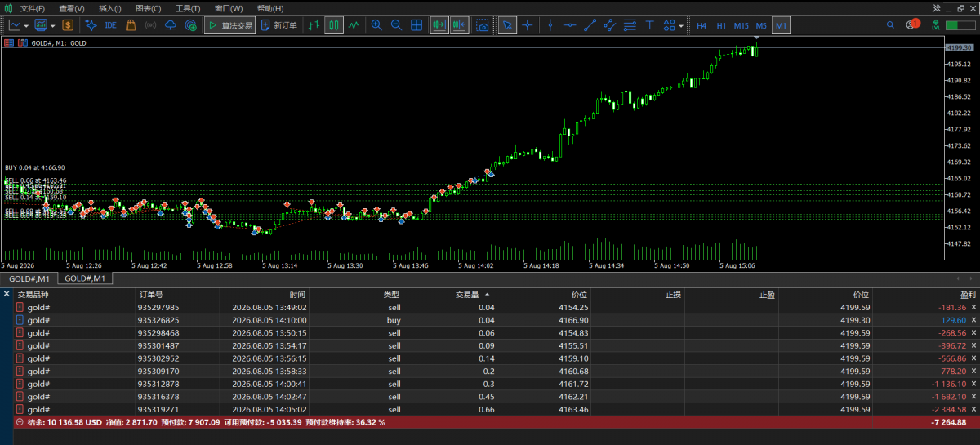This screenshot has height=445, width=980.
Task: Switch timeframe to M15
Action: pyautogui.click(x=742, y=25)
